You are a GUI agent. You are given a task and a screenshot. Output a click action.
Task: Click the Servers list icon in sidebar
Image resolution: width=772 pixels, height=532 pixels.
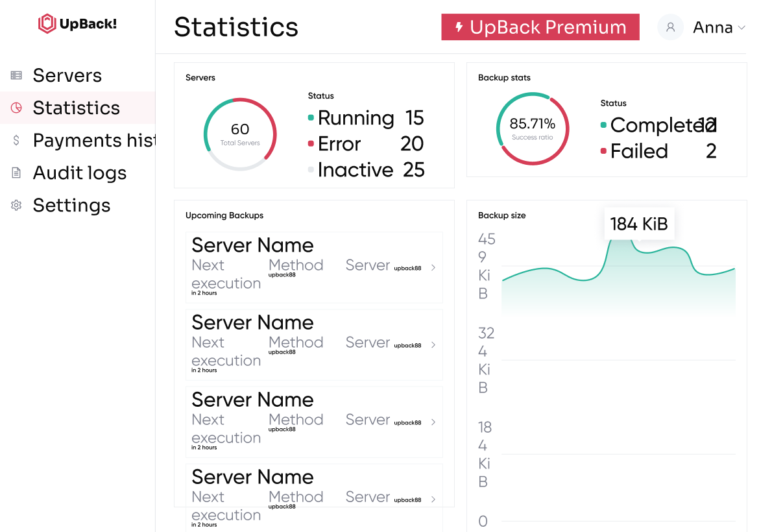tap(16, 76)
